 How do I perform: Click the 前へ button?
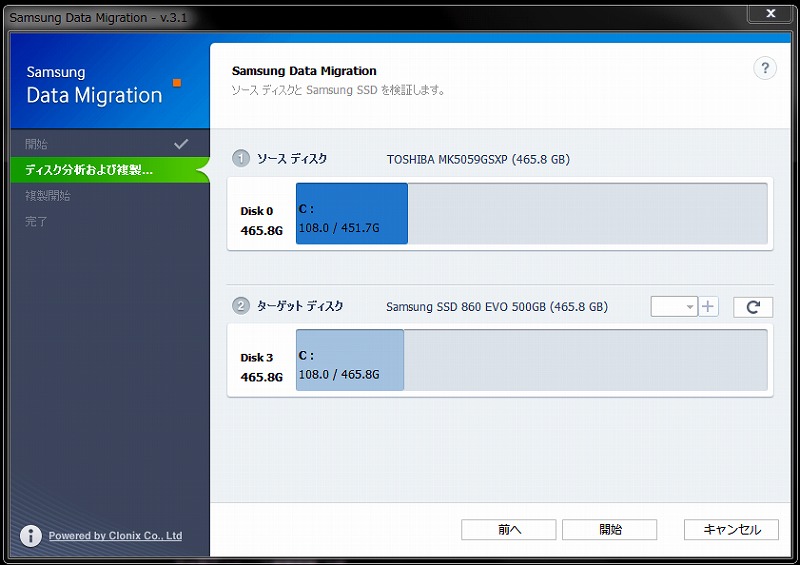coord(509,530)
